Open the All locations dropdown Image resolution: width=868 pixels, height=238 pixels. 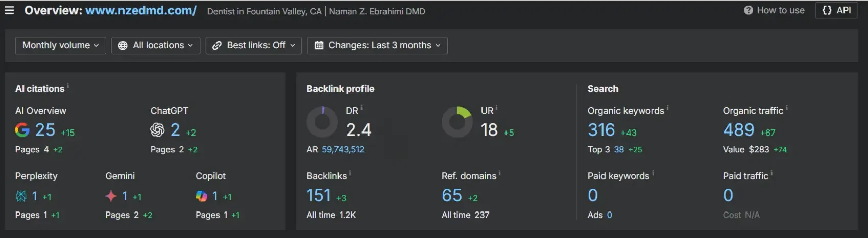[156, 45]
